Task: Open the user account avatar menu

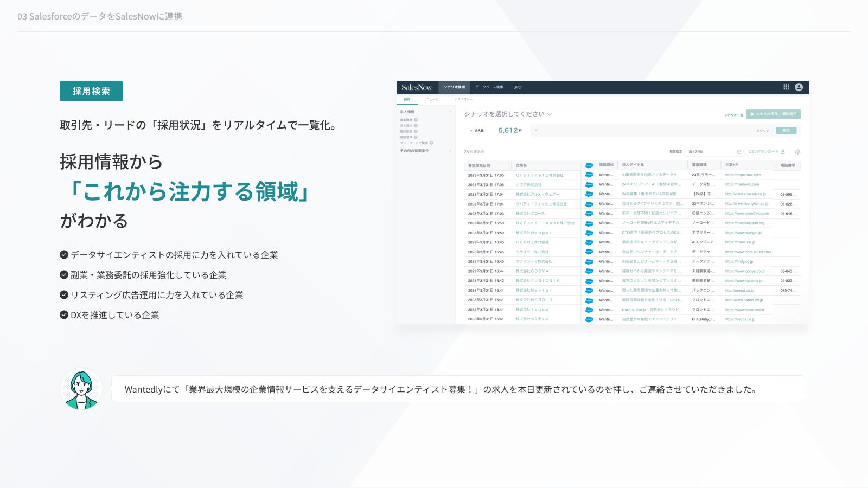Action: tap(799, 87)
